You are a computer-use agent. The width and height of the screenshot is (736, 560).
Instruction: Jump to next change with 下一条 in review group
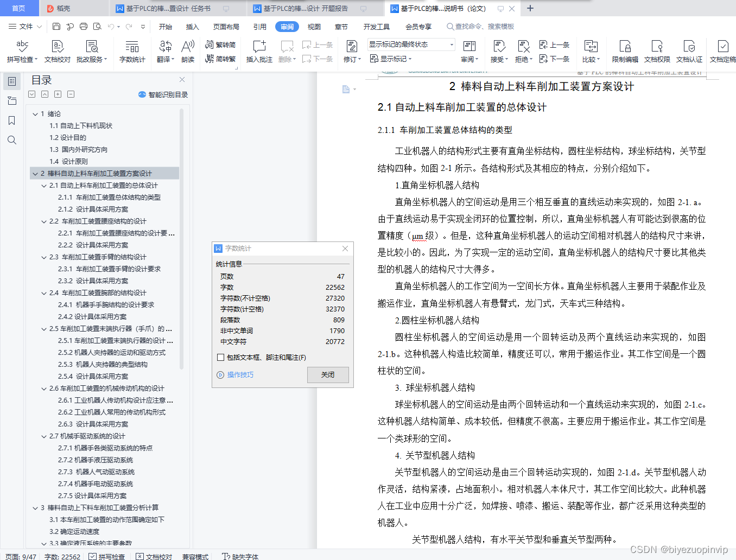(555, 59)
